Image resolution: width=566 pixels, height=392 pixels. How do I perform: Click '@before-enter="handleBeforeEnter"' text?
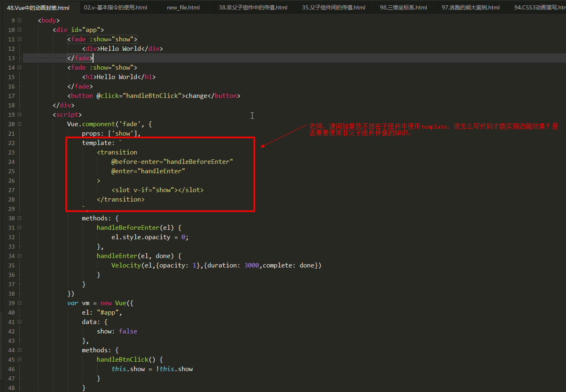(172, 162)
